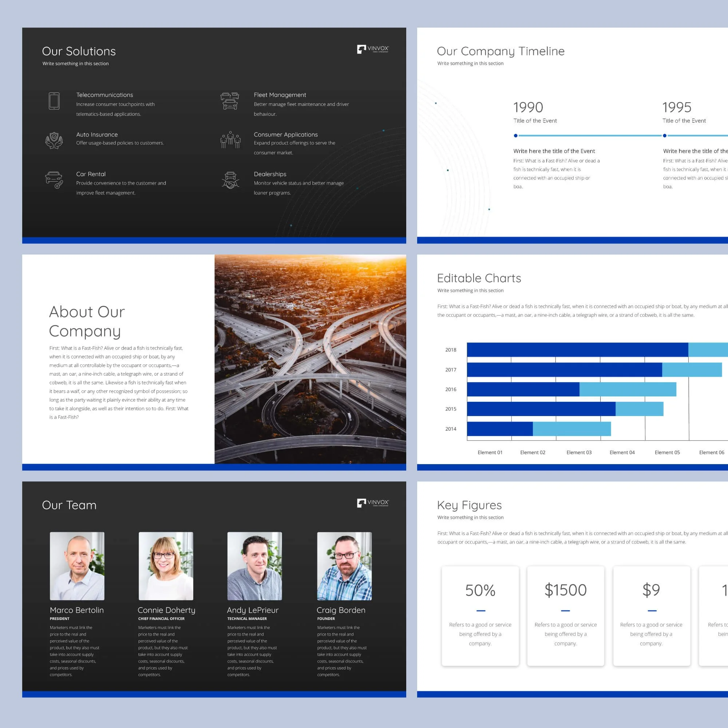728x728 pixels.
Task: Click the $1500 key figure card
Action: (565, 616)
